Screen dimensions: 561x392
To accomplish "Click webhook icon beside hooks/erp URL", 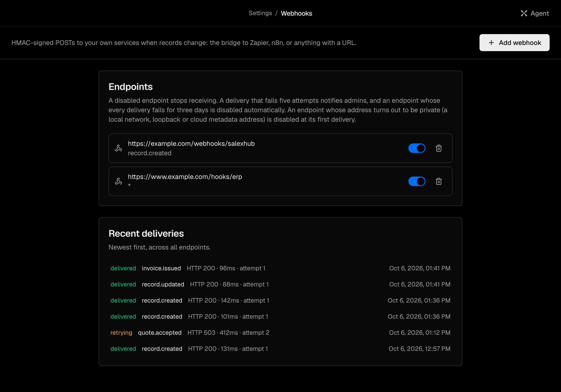I will (x=118, y=181).
